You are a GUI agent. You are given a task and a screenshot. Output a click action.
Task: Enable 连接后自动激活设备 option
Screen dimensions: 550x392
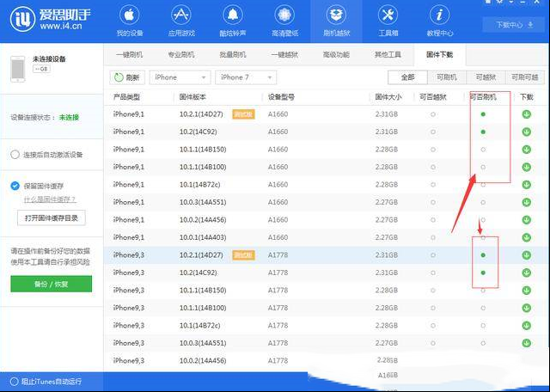15,155
